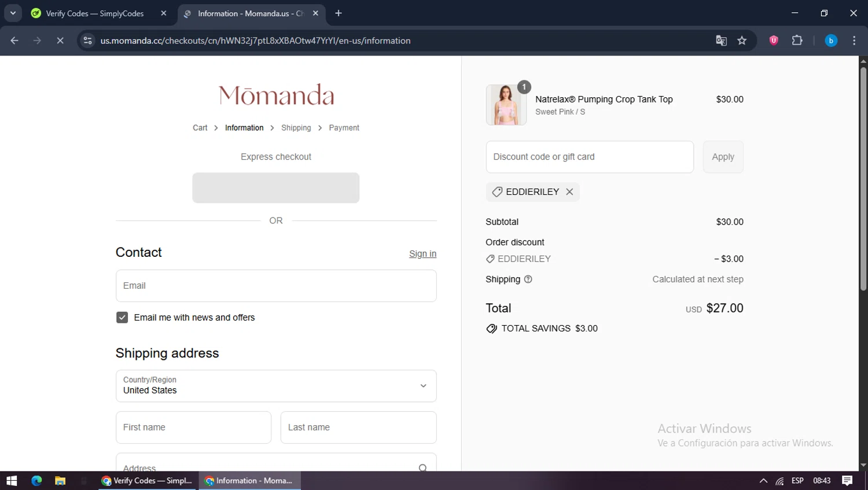The height and width of the screenshot is (490, 868).
Task: Click the Address search magnifier icon
Action: tap(423, 467)
